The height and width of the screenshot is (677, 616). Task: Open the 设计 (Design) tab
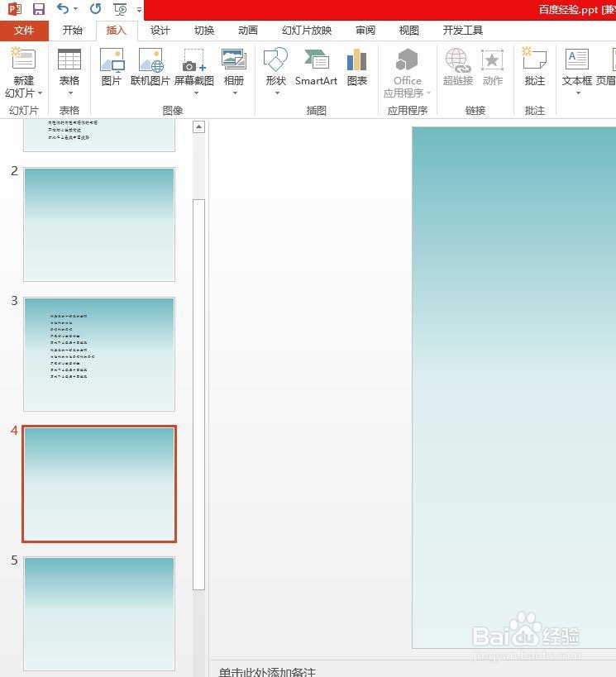[160, 31]
